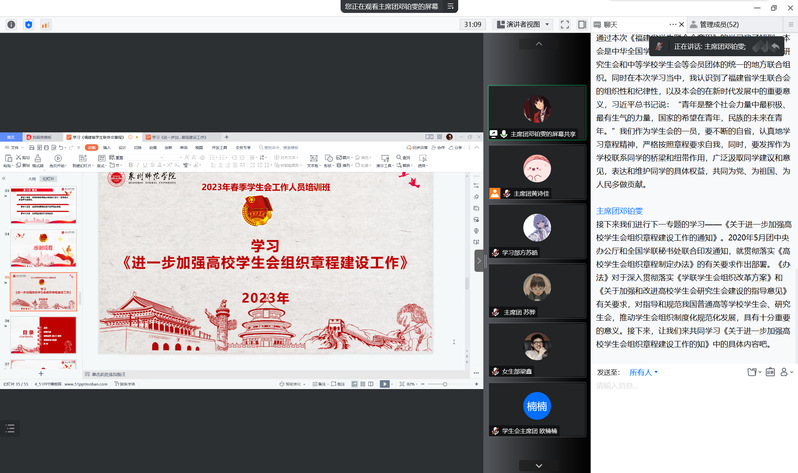
Task: Check the orange network signal icon
Action: 45,24
